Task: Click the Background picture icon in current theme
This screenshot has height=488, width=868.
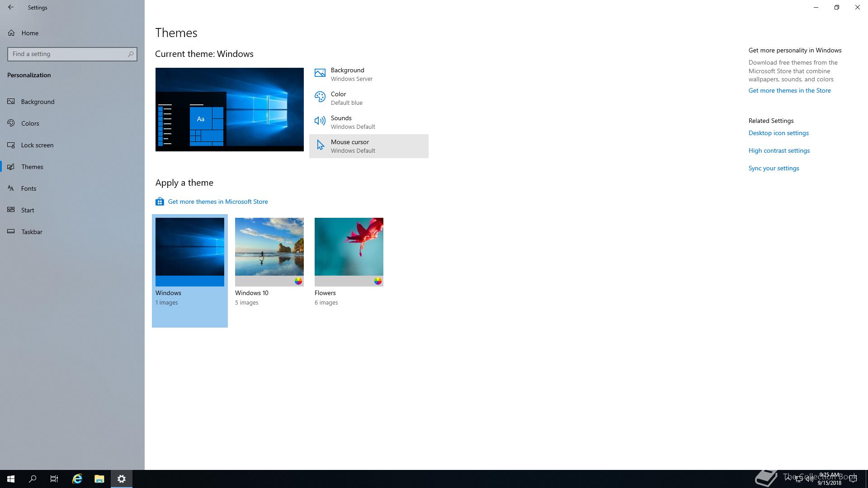Action: pyautogui.click(x=320, y=73)
